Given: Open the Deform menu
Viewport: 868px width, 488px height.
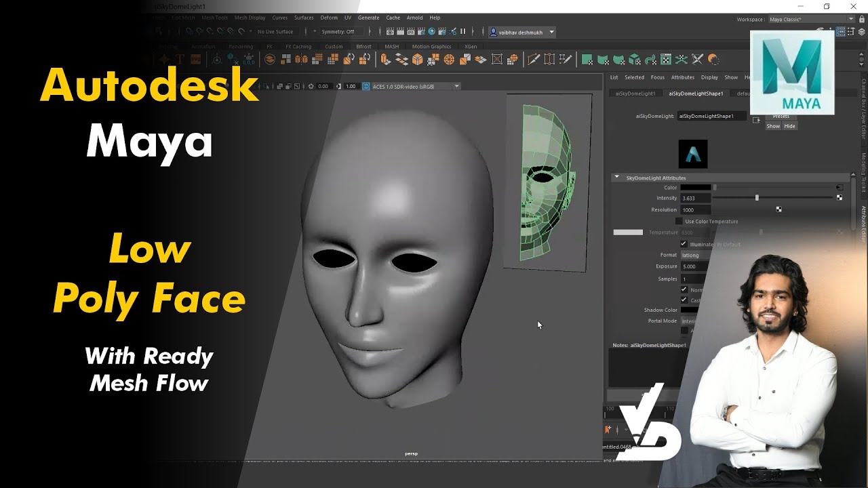Looking at the screenshot, I should point(329,18).
